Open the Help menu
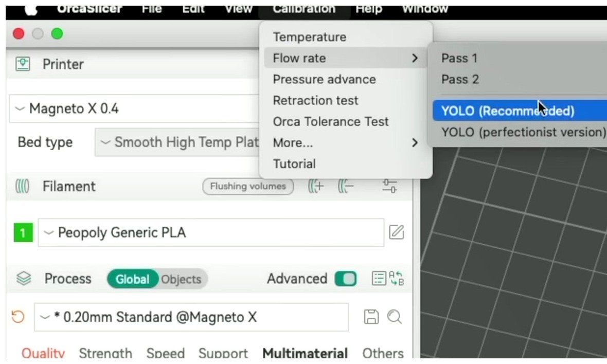The width and height of the screenshot is (607, 364). point(368,9)
